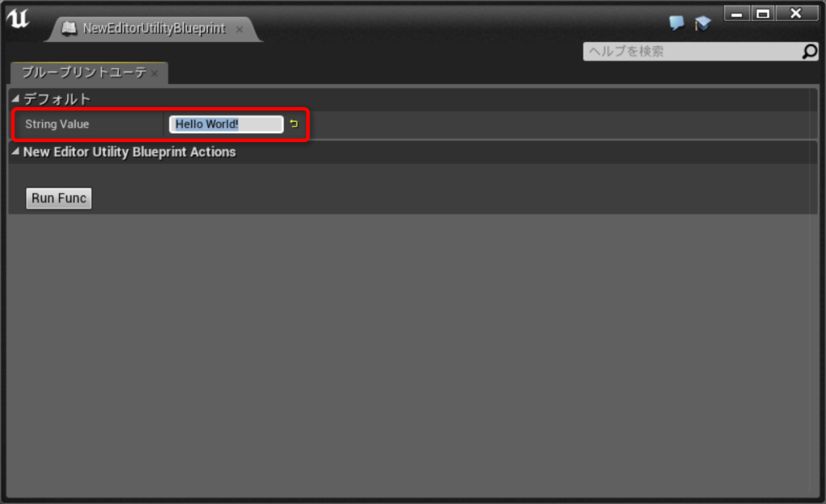
Task: Close the ブループリントユーテ panel tab
Action: [x=154, y=73]
